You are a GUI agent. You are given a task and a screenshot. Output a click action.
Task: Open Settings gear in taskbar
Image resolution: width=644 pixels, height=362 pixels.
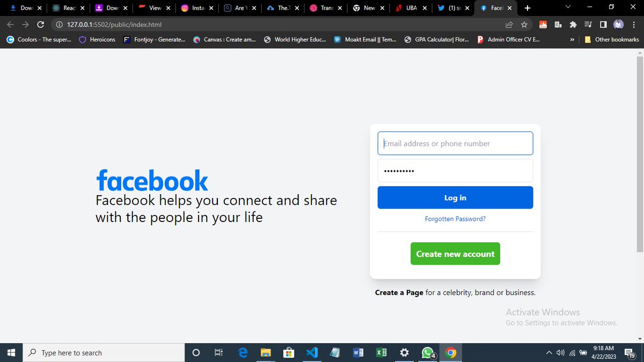tap(405, 353)
